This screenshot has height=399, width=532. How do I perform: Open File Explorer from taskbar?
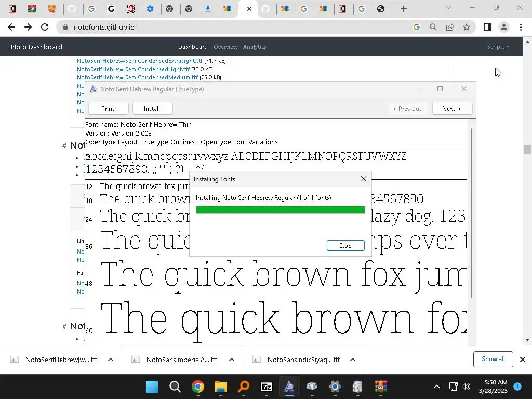[220, 387]
